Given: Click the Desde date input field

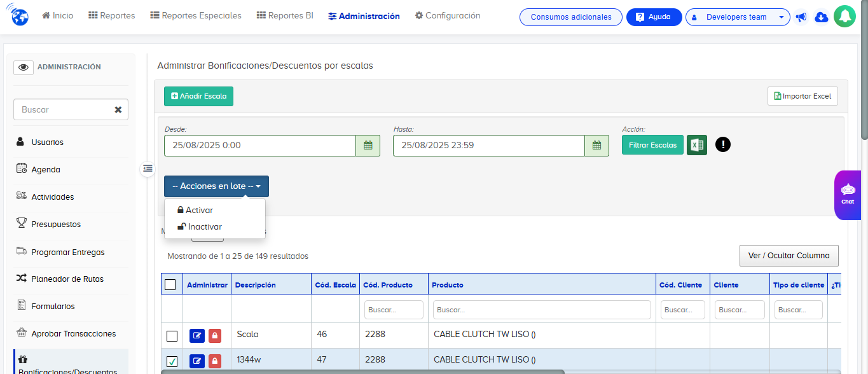Looking at the screenshot, I should 260,145.
